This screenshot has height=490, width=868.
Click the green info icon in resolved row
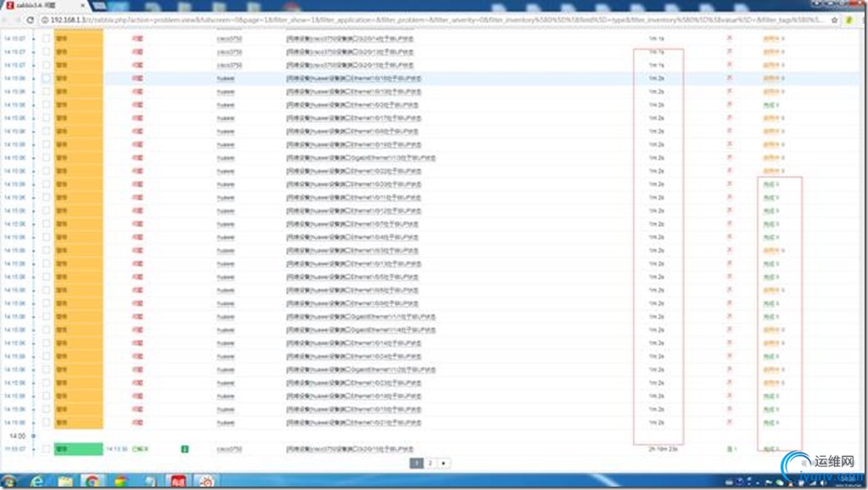[x=185, y=449]
